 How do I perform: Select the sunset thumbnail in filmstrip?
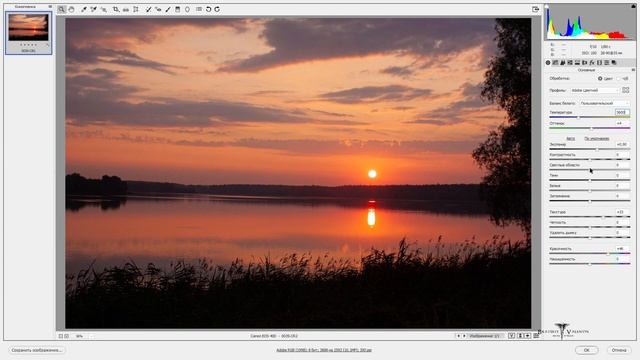[28, 27]
